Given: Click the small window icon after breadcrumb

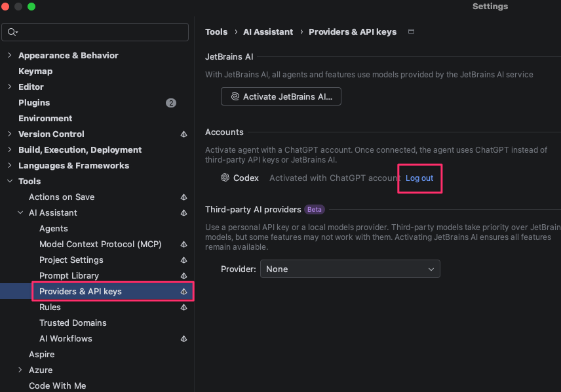Looking at the screenshot, I should (x=411, y=32).
